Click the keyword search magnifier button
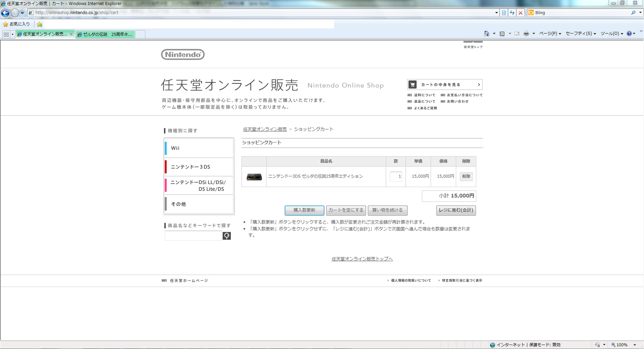644x349 pixels. (227, 236)
